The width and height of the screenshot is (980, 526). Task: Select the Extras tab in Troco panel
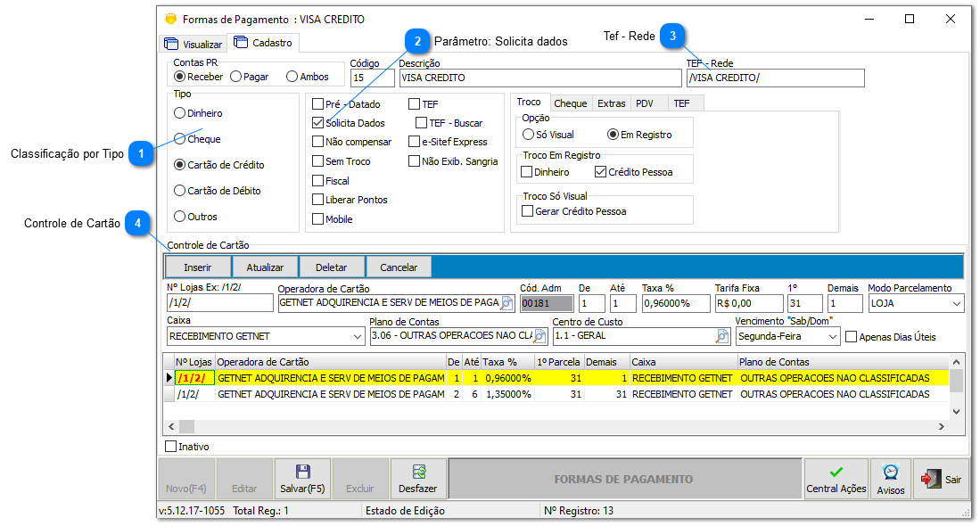(x=612, y=103)
